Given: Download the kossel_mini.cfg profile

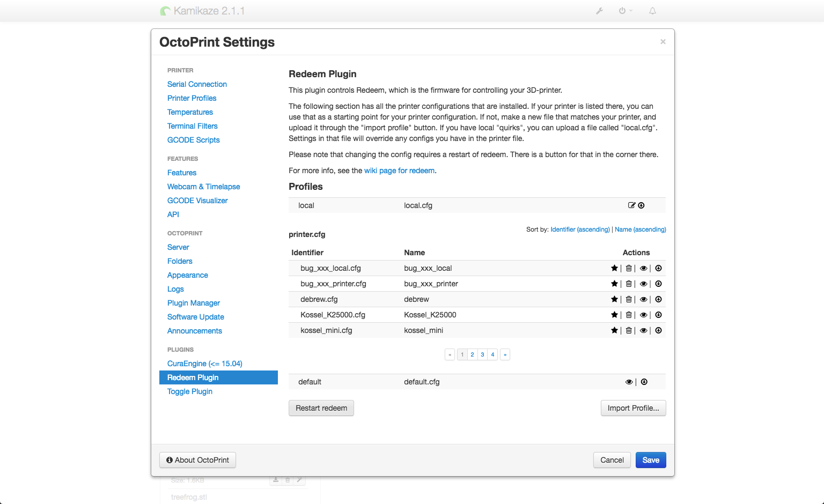Looking at the screenshot, I should click(658, 330).
